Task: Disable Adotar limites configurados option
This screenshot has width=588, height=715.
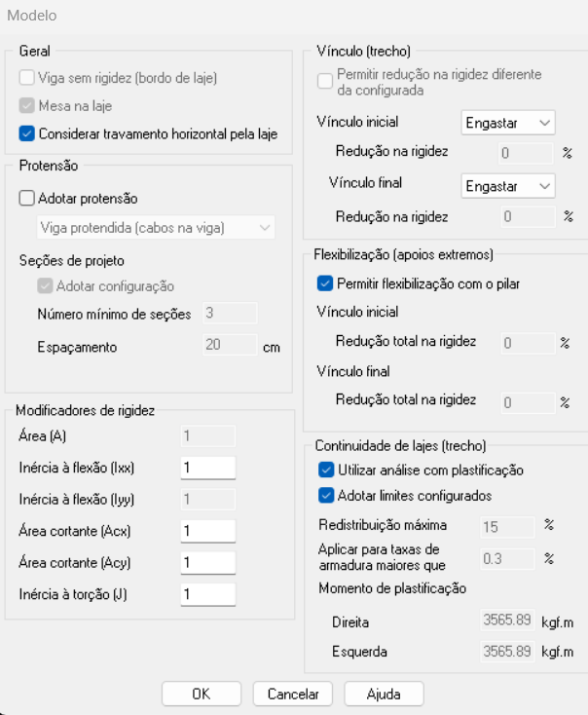Action: (325, 496)
